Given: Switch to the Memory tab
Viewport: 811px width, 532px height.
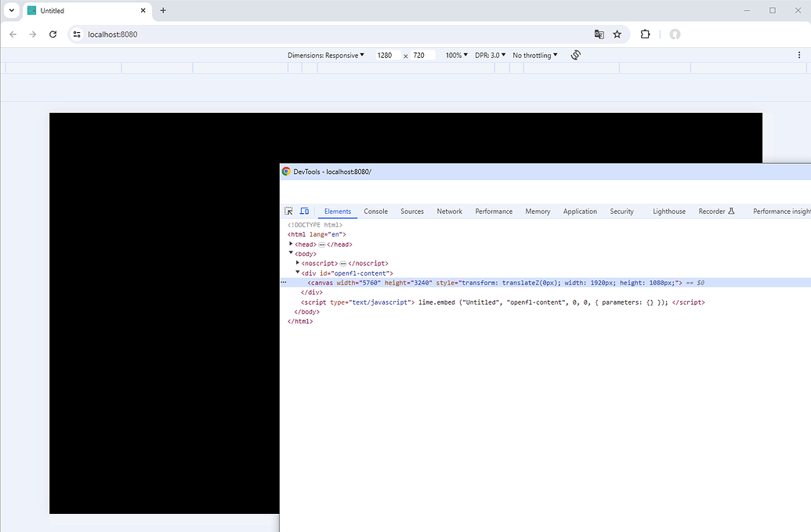Looking at the screenshot, I should tap(538, 212).
